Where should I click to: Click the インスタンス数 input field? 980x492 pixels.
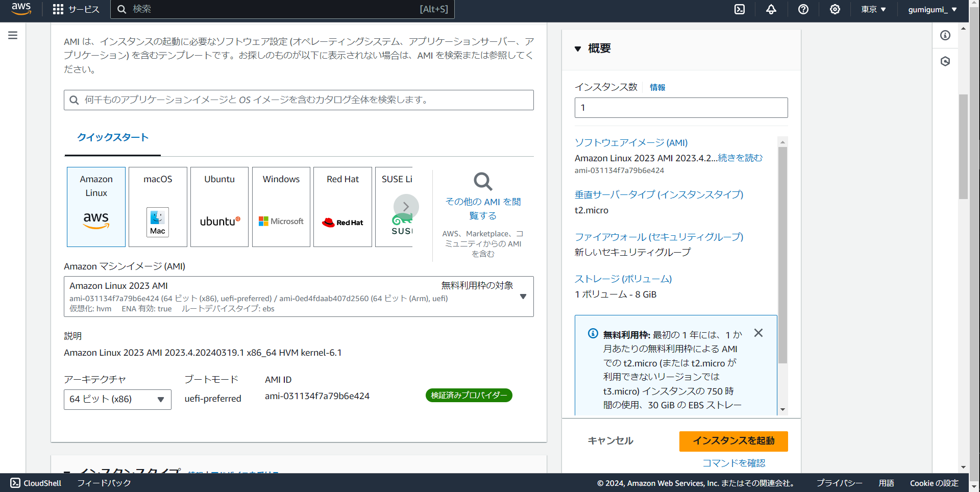681,107
